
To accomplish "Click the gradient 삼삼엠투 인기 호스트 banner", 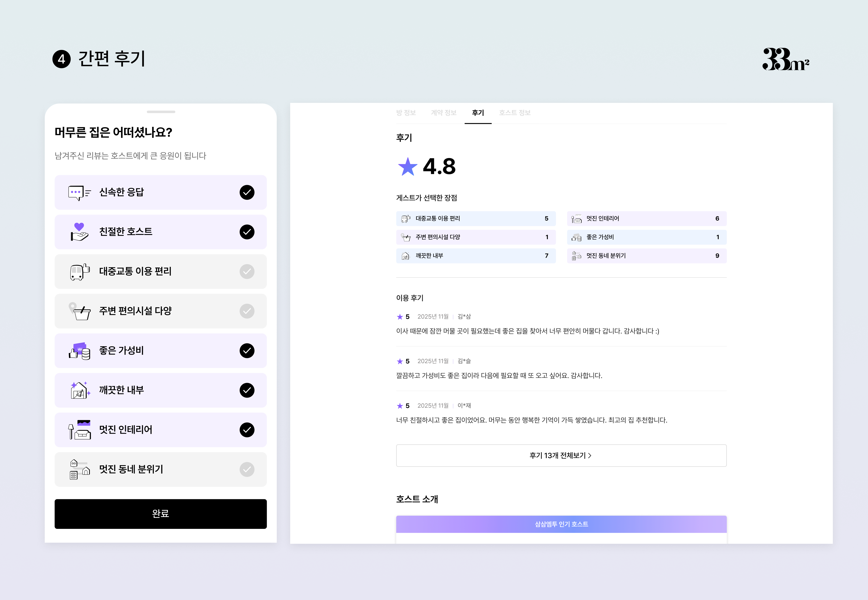I will 561,524.
